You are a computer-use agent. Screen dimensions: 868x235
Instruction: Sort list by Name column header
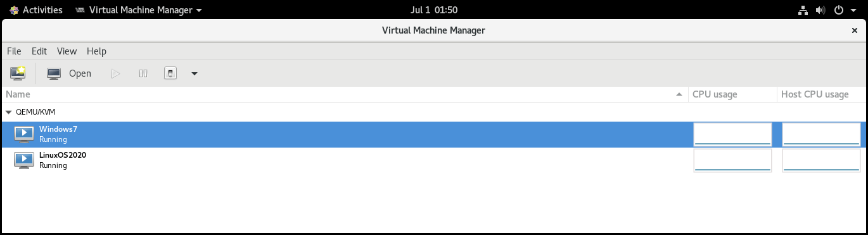tap(345, 94)
